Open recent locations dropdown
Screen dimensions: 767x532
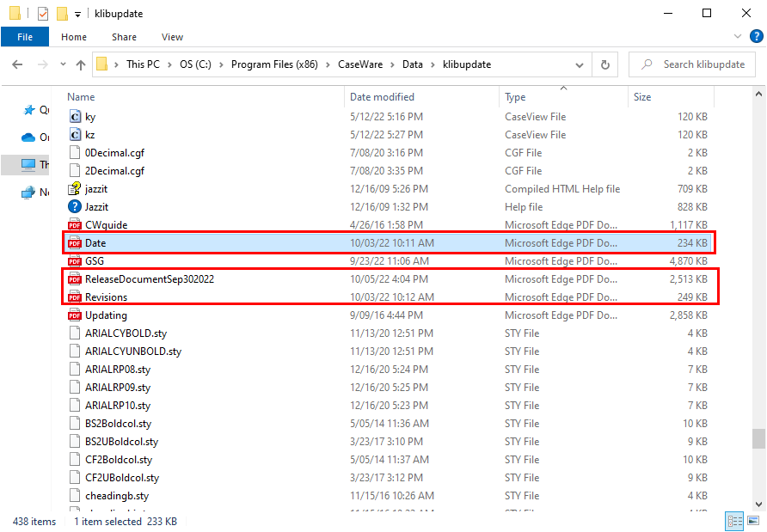[63, 64]
